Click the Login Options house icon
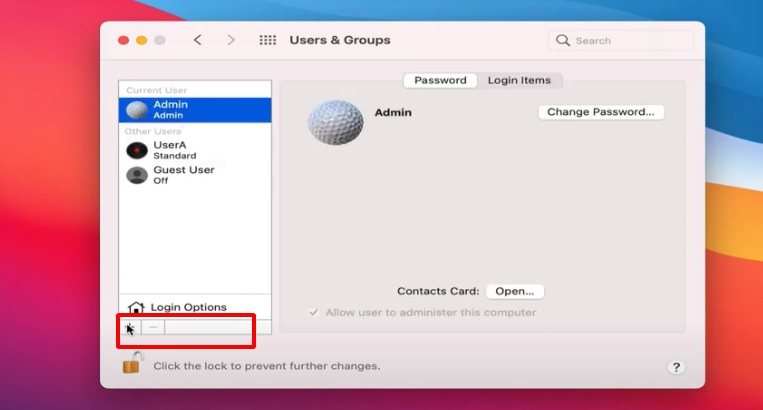This screenshot has width=763, height=410. (136, 307)
